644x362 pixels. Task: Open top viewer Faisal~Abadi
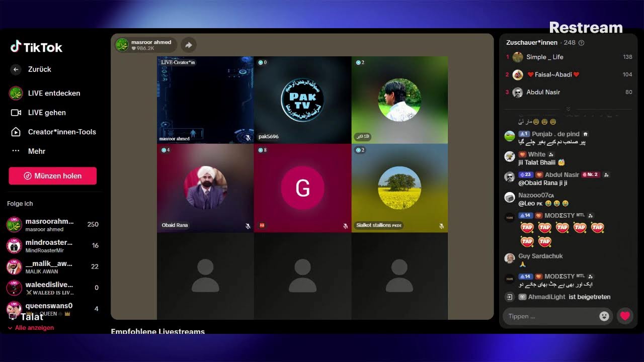point(569,75)
